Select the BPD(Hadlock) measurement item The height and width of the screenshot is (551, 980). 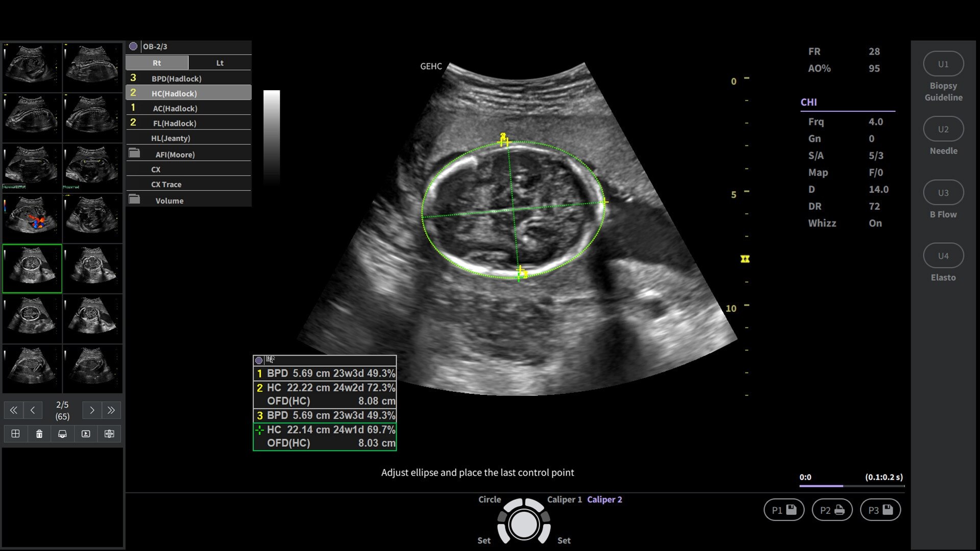pos(177,79)
